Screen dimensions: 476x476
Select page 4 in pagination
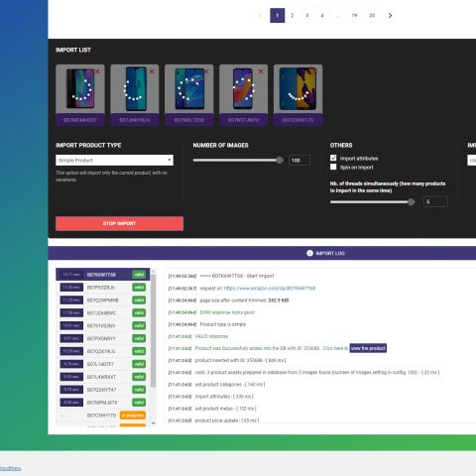point(322,16)
